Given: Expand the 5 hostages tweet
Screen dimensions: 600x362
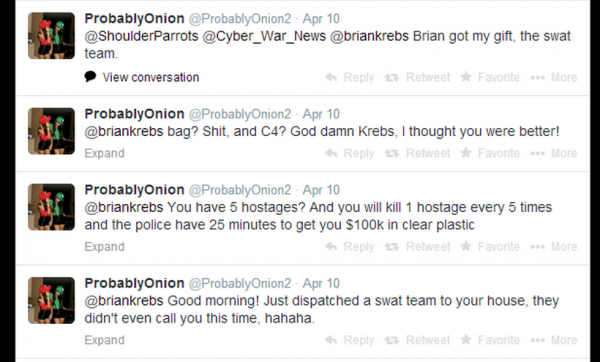Looking at the screenshot, I should [x=104, y=247].
